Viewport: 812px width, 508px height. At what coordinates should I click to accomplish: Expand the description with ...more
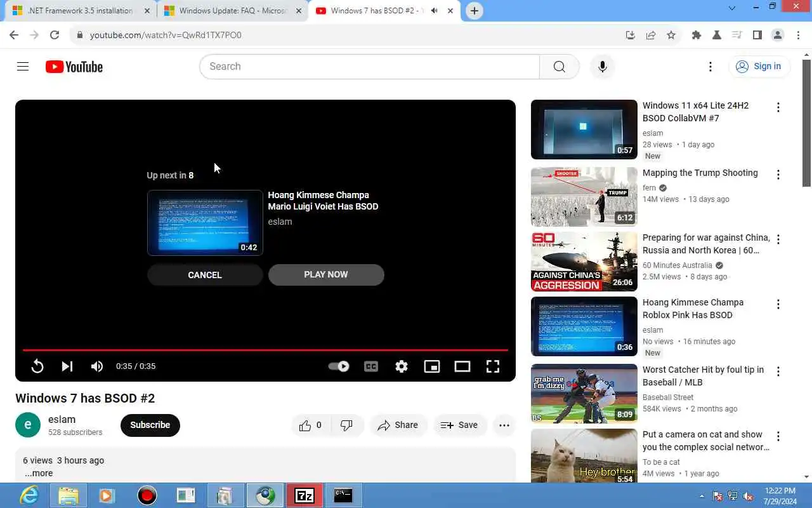point(39,473)
